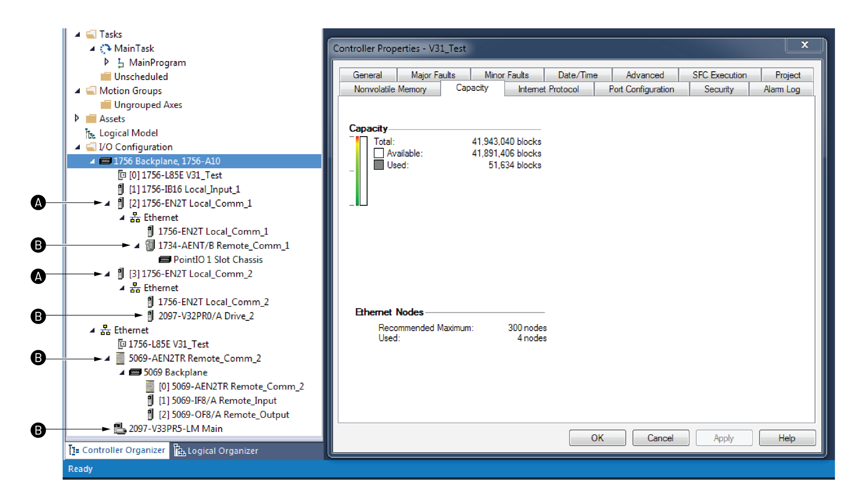Click the I/O Configuration folder icon
The height and width of the screenshot is (501, 868).
click(x=91, y=147)
